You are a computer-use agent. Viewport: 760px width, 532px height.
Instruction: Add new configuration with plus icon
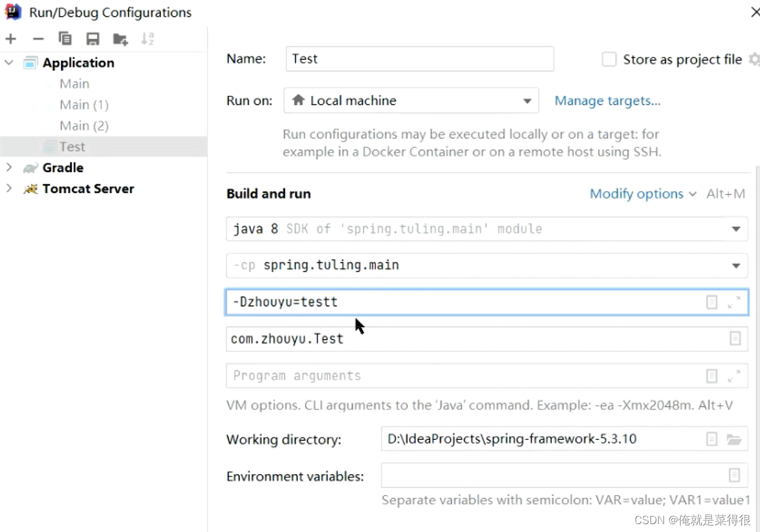coord(10,39)
